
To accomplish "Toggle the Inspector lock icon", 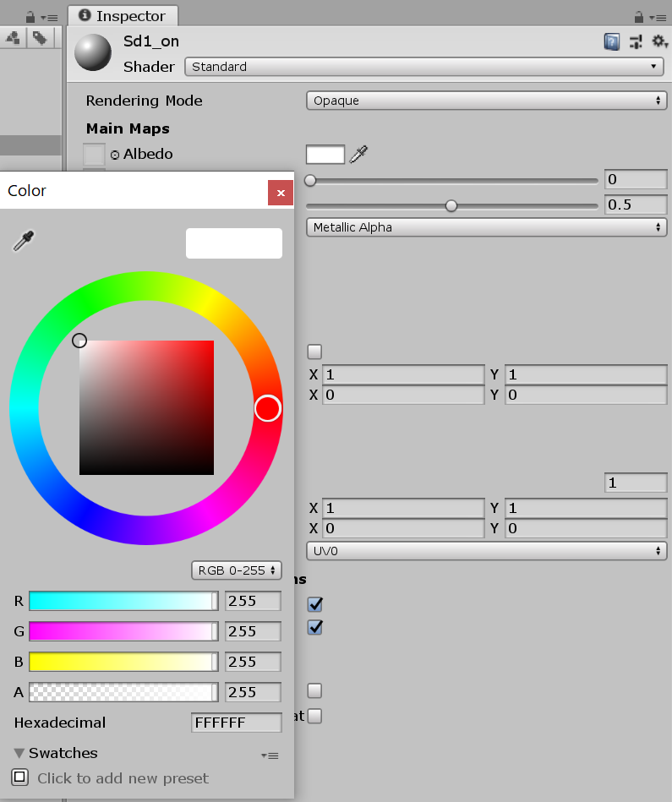I will (639, 17).
